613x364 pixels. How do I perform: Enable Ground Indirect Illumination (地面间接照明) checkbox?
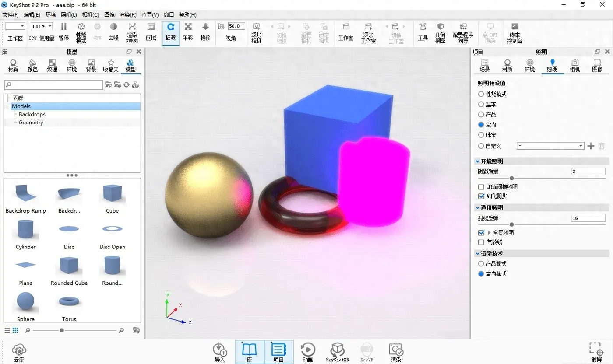tap(481, 187)
